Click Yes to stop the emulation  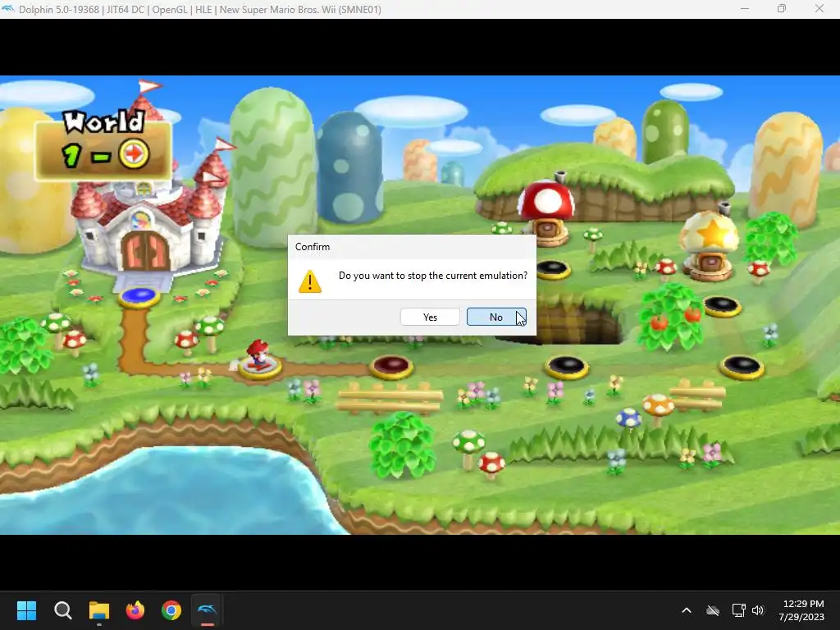430,317
